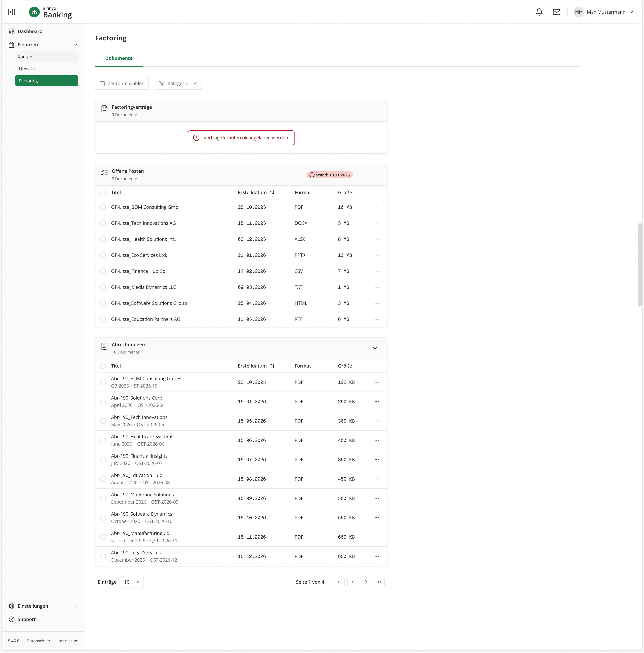
Task: Open notifications via the bell icon
Action: 539,12
